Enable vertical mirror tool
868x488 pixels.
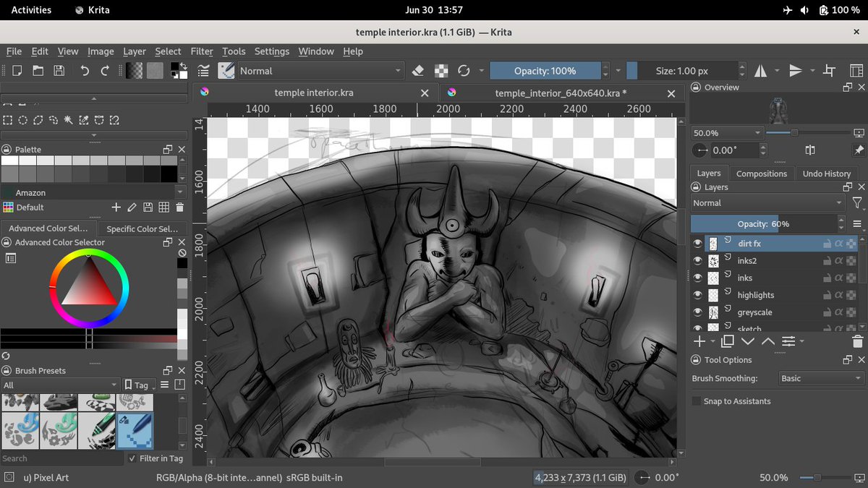796,71
